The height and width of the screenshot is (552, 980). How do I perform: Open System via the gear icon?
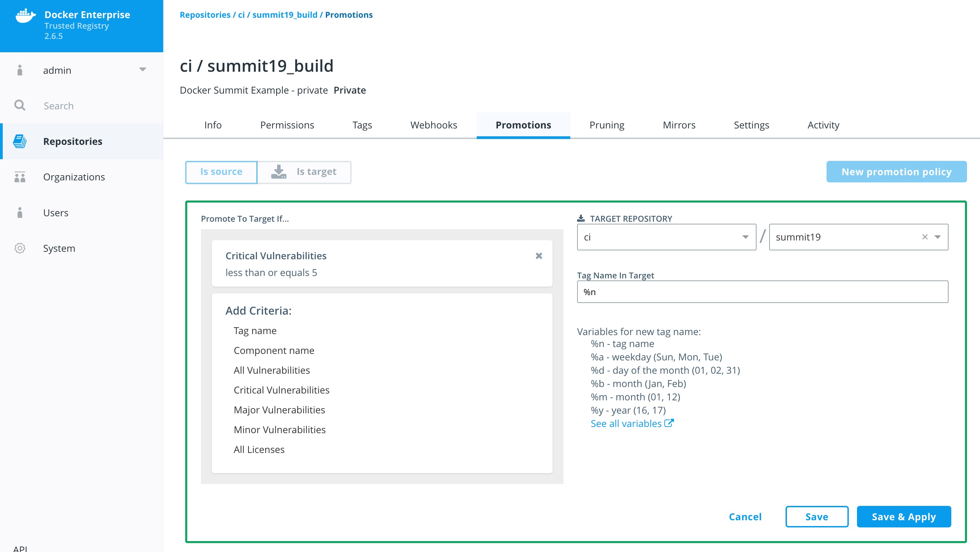pos(20,248)
